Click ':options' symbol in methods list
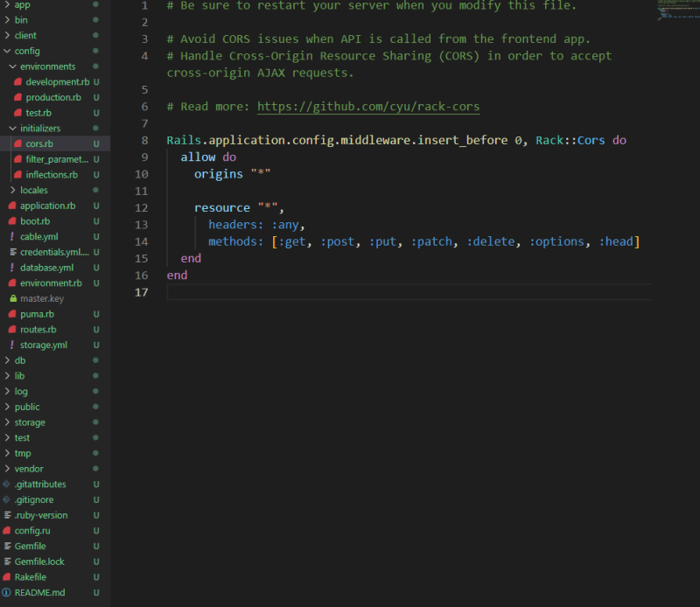This screenshot has height=607, width=700. coord(556,242)
